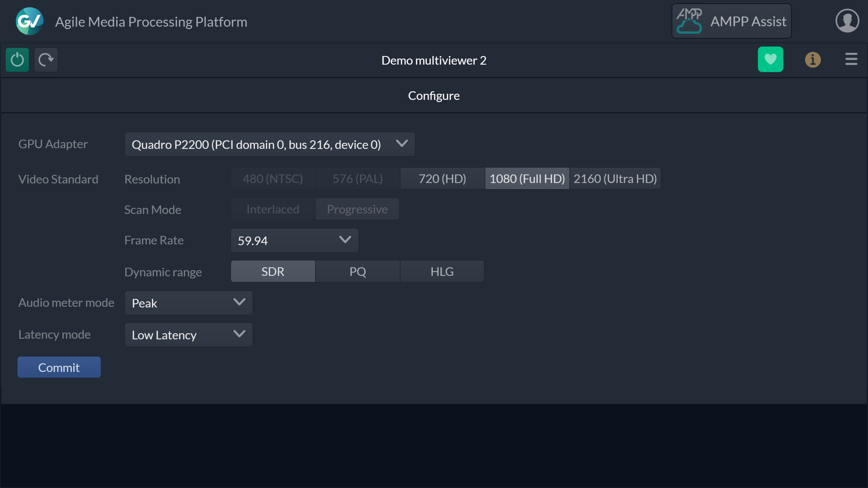Click the Resolution label

click(152, 179)
